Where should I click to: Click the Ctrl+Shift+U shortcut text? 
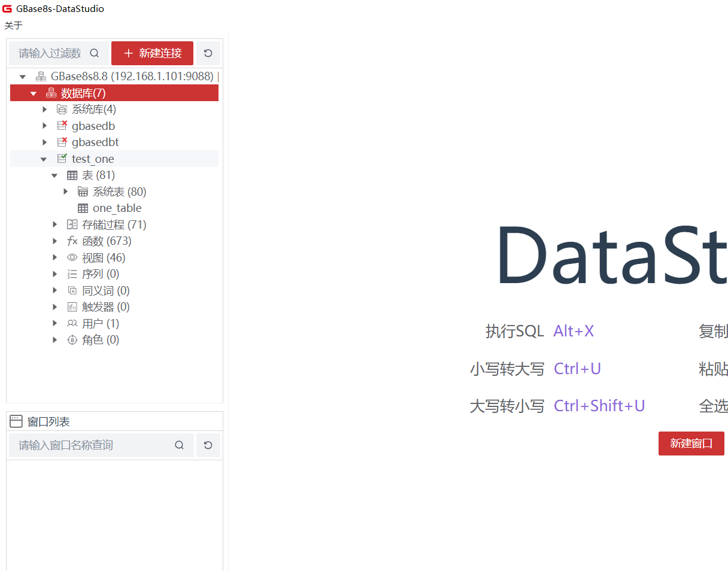[599, 406]
